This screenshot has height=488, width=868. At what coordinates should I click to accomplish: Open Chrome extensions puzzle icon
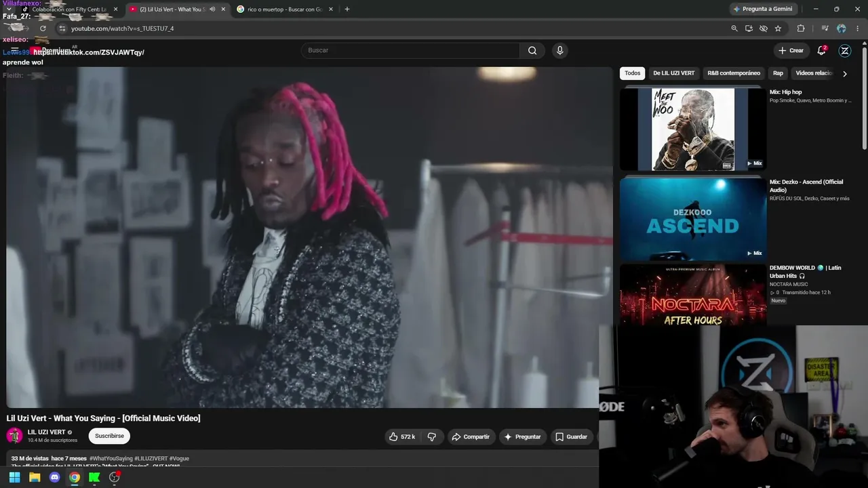point(801,28)
